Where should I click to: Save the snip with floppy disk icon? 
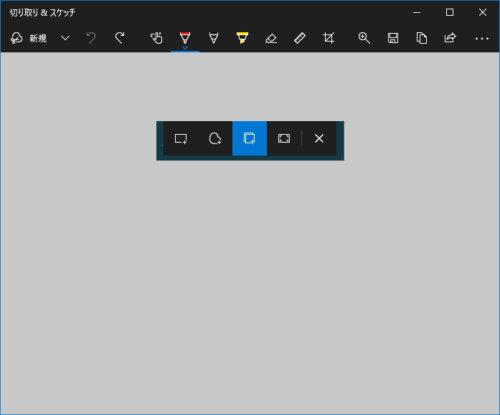[x=393, y=38]
